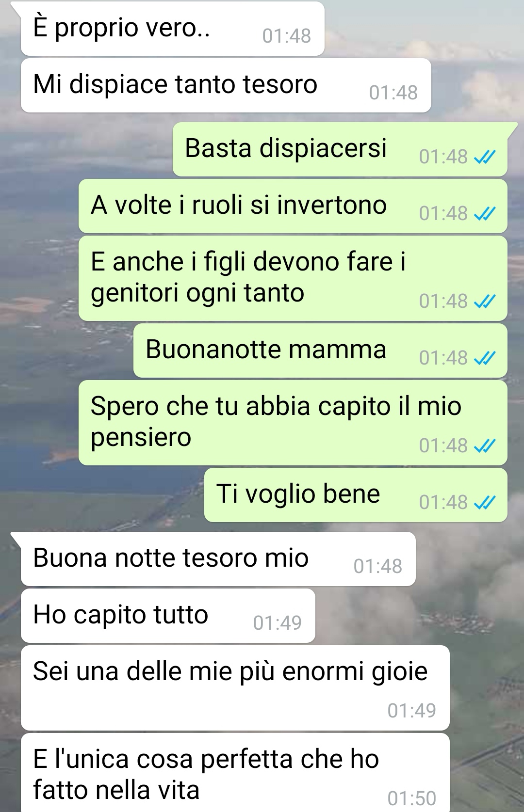
Task: Click read-receipt ticks on 'Basta dispiacersi'
Action: pos(484,157)
